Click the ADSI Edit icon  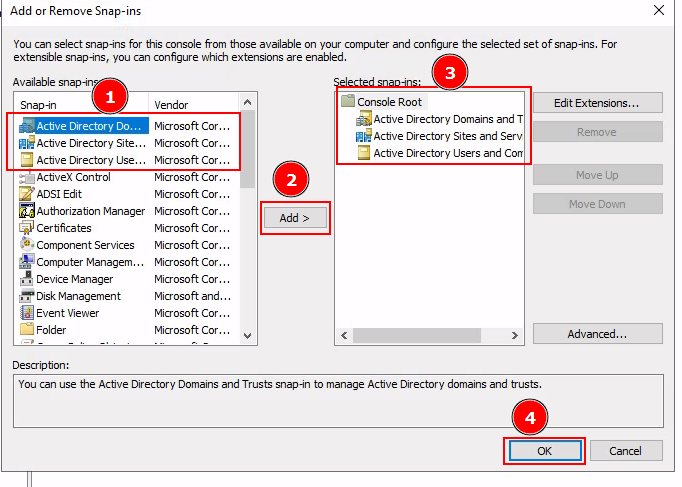pos(27,194)
